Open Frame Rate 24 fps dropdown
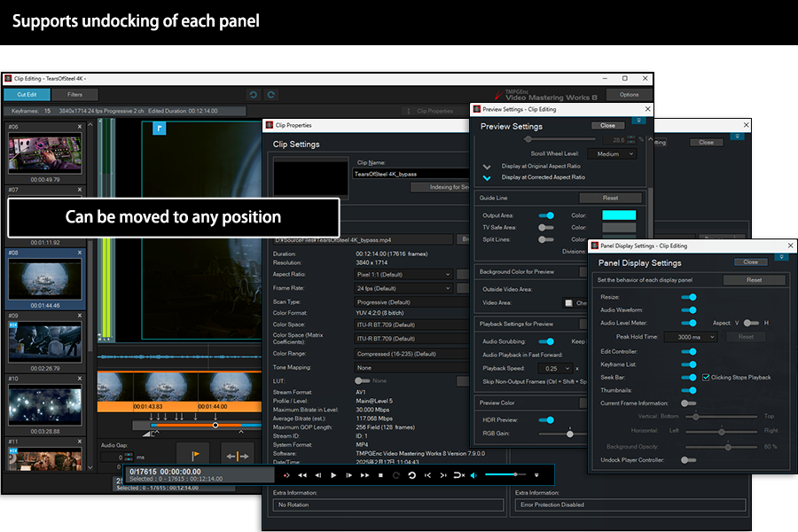The height and width of the screenshot is (532, 798). (403, 288)
